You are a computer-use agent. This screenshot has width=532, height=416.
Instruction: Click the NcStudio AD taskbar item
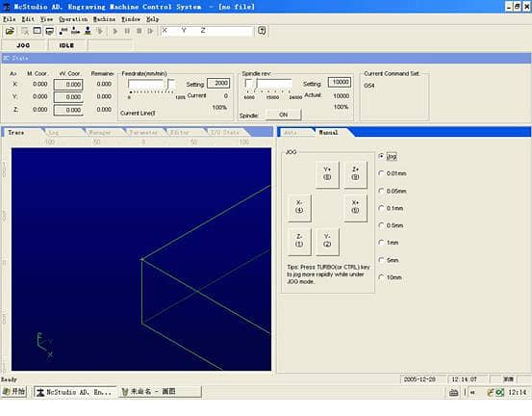75,392
